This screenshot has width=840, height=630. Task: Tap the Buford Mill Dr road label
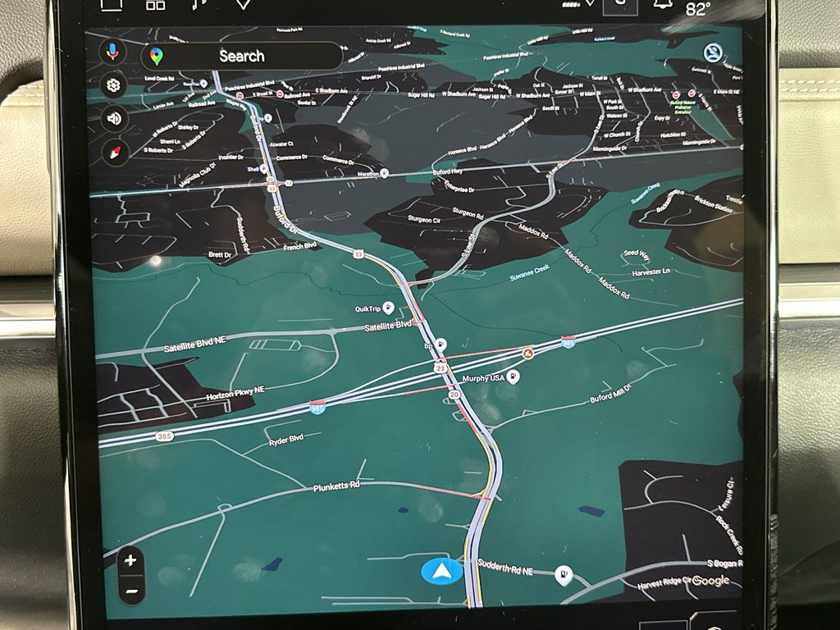coord(610,393)
